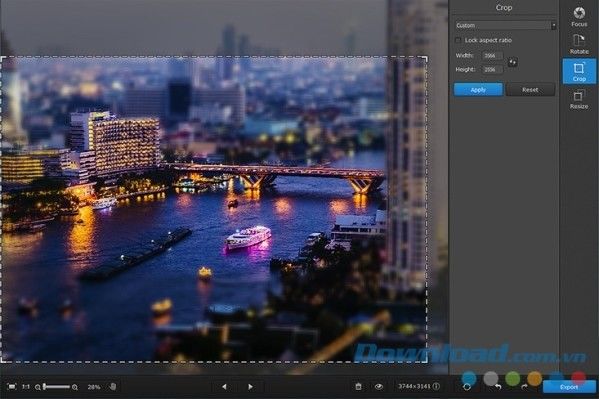The height and width of the screenshot is (399, 599).
Task: Swap width and height values
Action: [512, 62]
